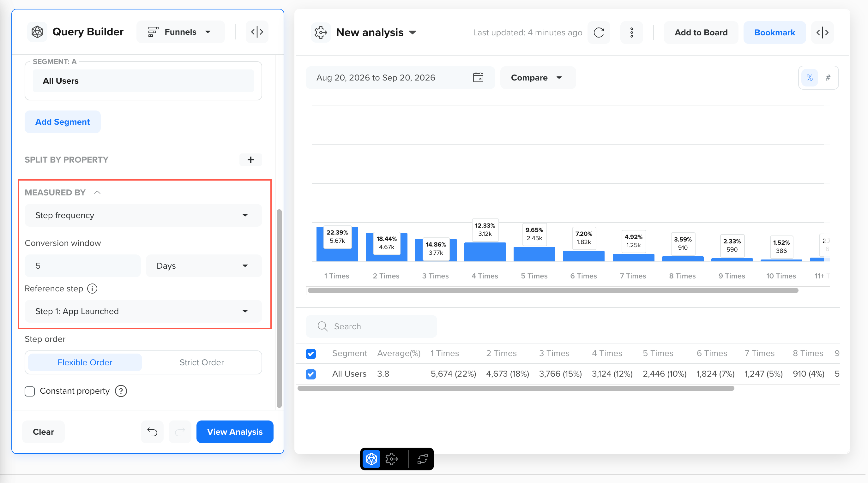Open the Step frequency dropdown
This screenshot has width=868, height=483.
pos(143,215)
